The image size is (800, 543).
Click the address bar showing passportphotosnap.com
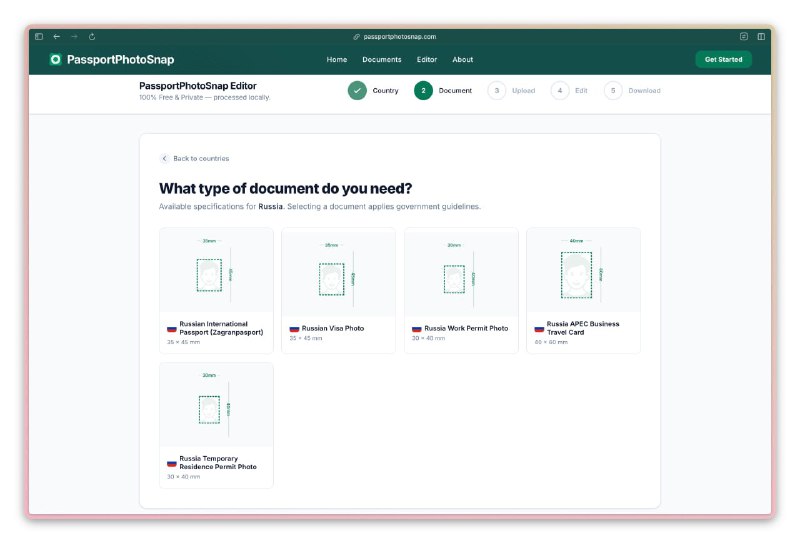[x=400, y=36]
